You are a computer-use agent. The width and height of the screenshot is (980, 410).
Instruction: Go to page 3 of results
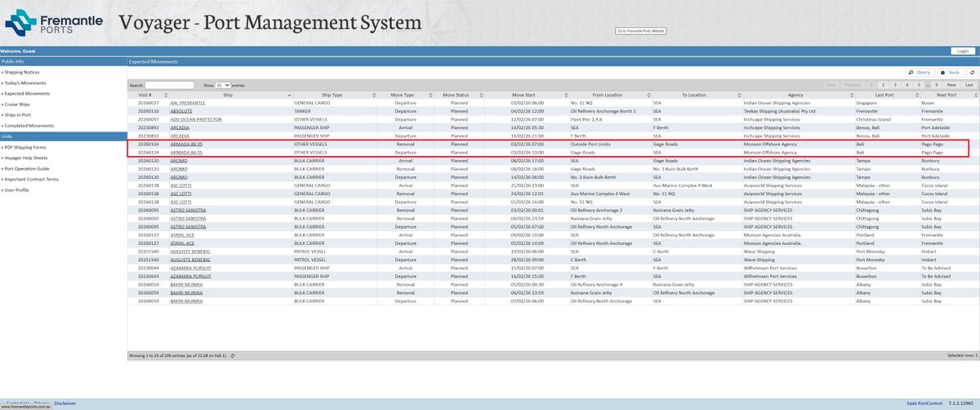click(895, 85)
